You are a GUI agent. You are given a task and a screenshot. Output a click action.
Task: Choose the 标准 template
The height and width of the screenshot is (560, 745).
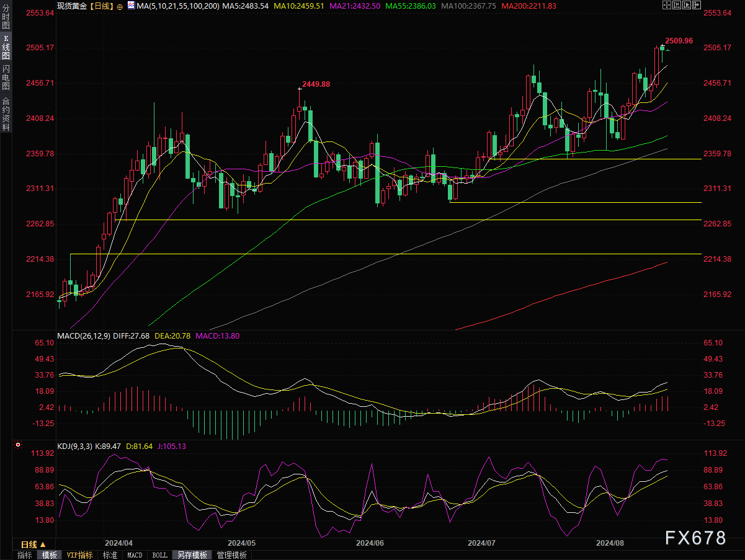pyautogui.click(x=110, y=555)
